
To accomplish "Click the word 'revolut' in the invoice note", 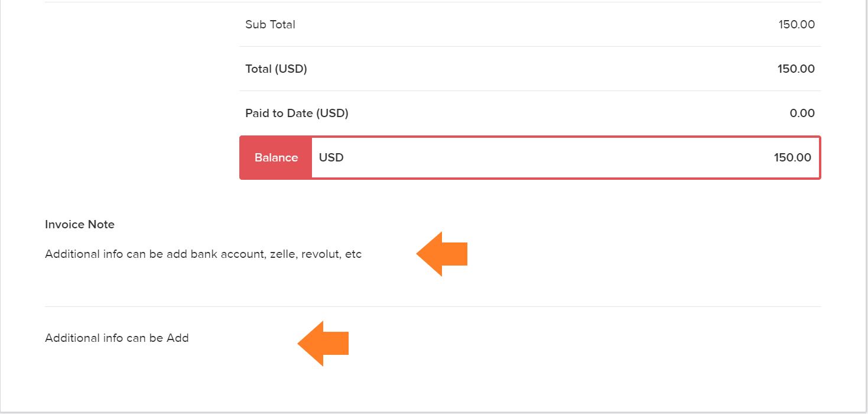I will (321, 254).
